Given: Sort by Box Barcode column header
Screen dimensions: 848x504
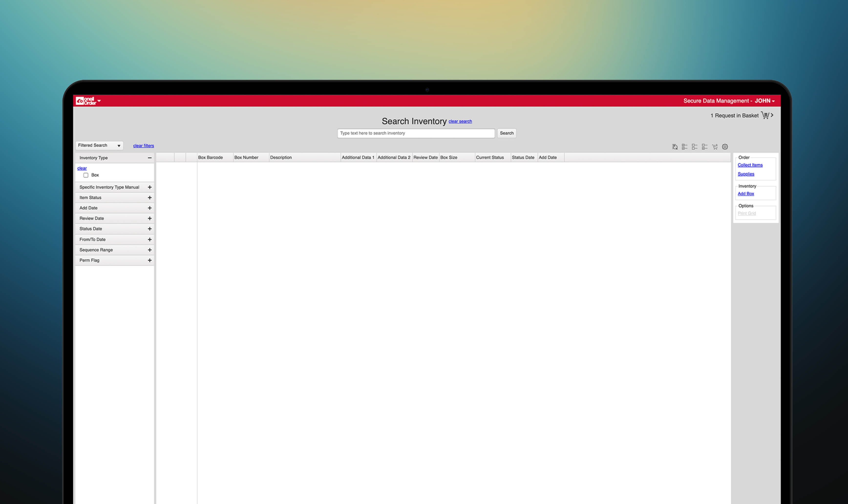Looking at the screenshot, I should [x=211, y=157].
